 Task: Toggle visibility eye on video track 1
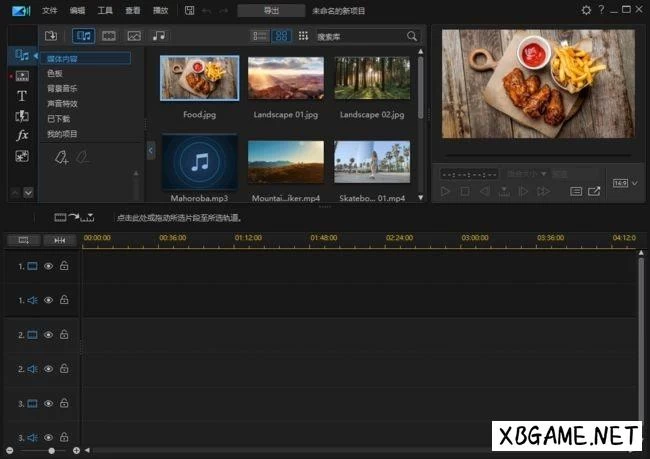coord(48,266)
